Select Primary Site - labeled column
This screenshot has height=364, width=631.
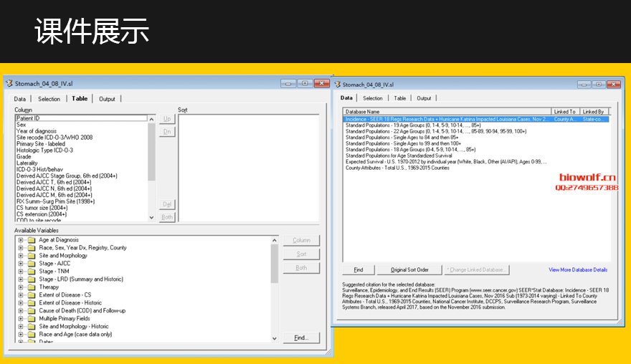tap(81, 144)
